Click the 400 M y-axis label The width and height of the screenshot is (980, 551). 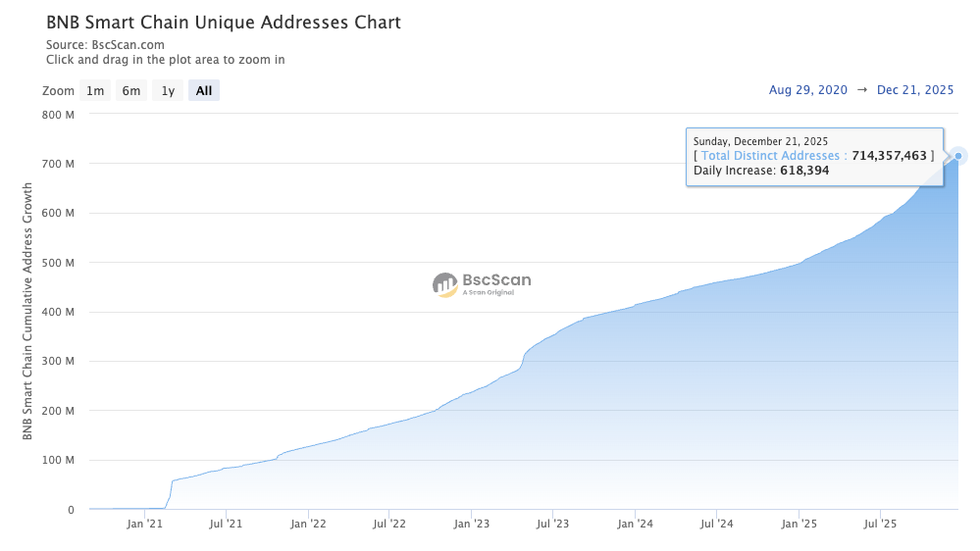click(x=58, y=312)
